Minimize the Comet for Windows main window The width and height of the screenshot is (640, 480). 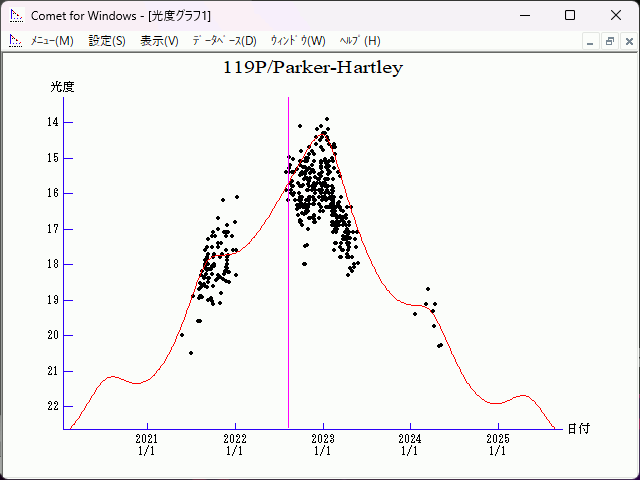[x=524, y=15]
